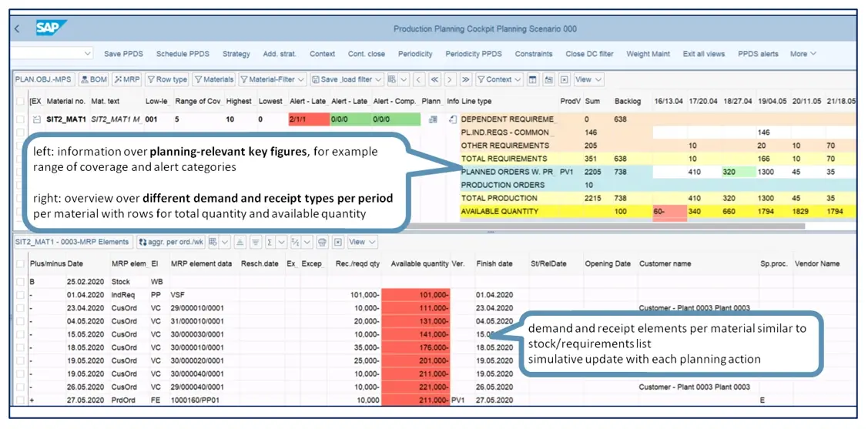Run MRP from the toolbar

coord(127,79)
